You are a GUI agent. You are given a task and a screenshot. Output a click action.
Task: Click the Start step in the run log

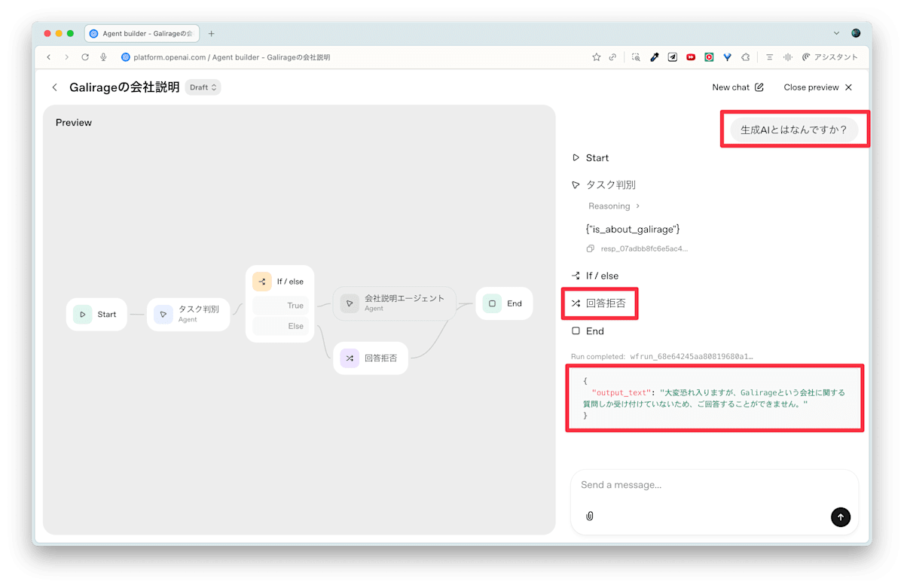click(x=590, y=158)
